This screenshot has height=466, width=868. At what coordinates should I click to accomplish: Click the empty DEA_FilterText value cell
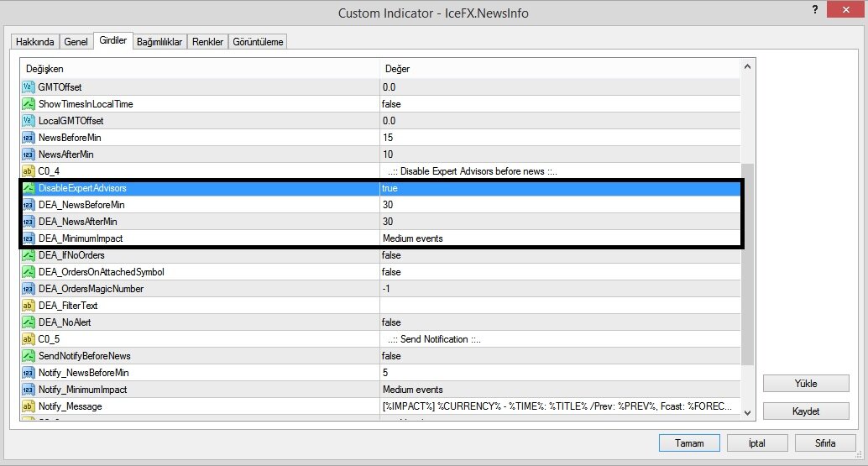[560, 306]
